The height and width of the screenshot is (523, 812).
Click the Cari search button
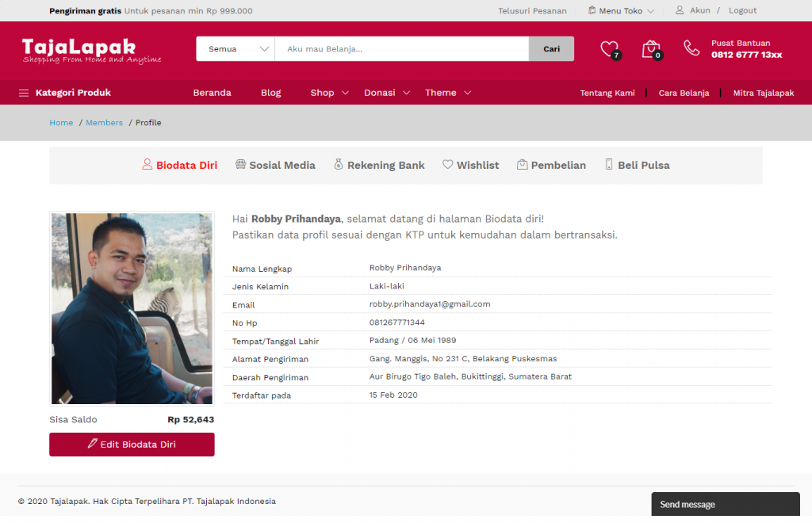click(x=552, y=48)
